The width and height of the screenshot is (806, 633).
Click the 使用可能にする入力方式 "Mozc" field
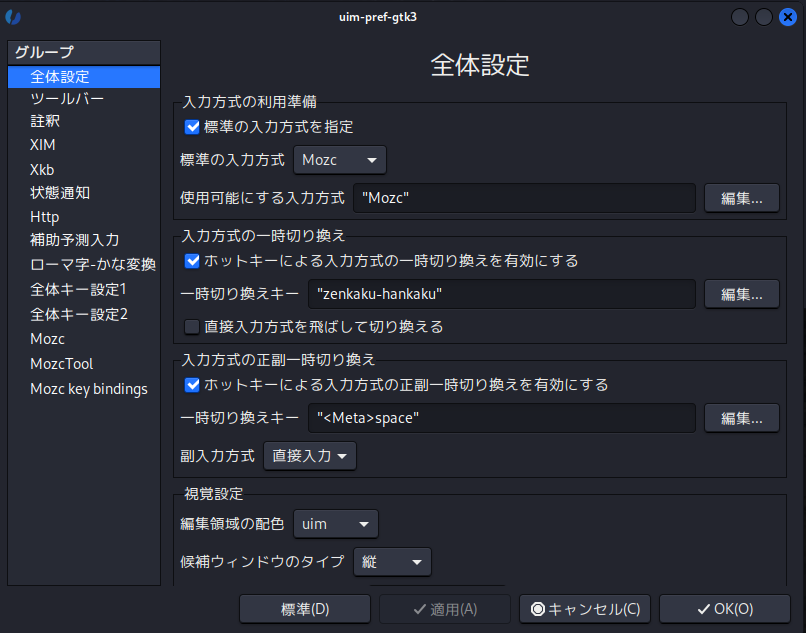[524, 198]
